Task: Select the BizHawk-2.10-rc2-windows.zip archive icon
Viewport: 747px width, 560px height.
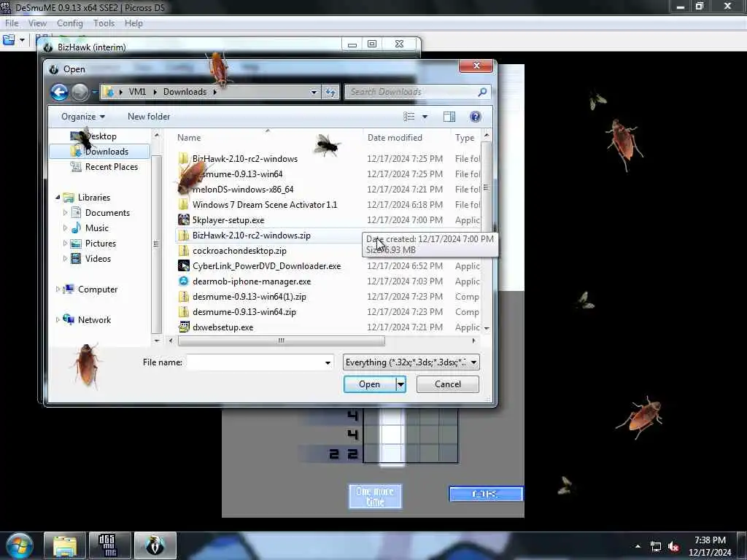Action: [183, 236]
